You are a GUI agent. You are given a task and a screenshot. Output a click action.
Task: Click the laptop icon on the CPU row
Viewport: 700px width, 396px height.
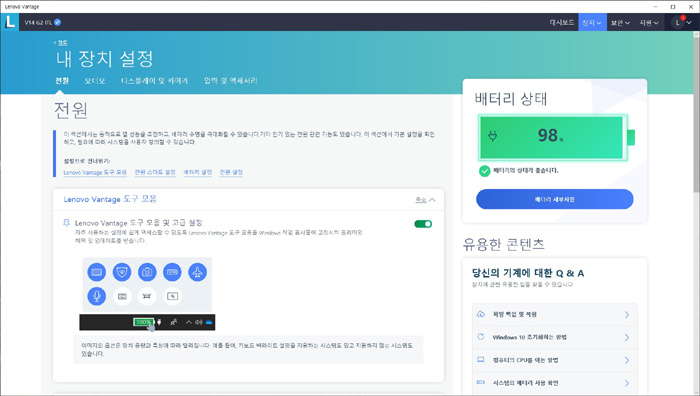point(481,359)
